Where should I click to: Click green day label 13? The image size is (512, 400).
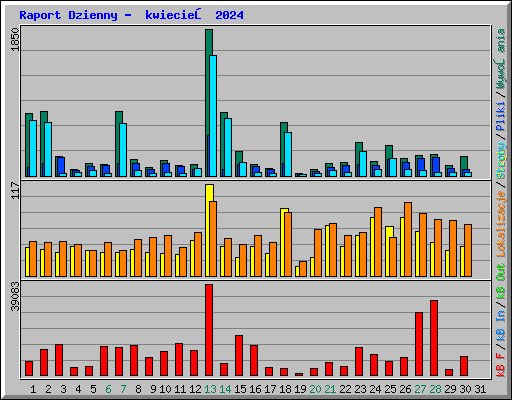point(210,389)
